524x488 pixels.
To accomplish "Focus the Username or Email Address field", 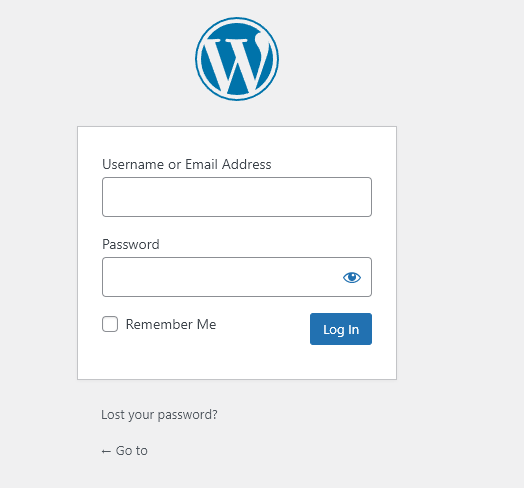I will click(237, 197).
